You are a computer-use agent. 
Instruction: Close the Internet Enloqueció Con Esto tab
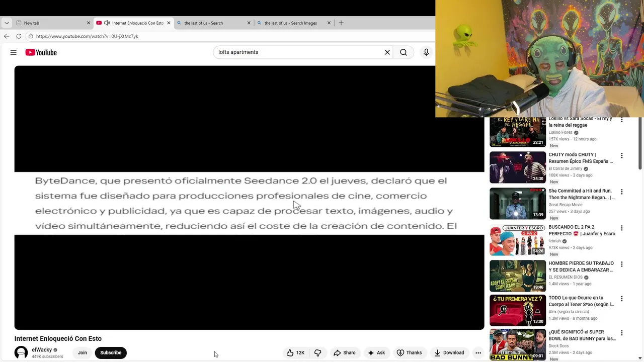[x=169, y=23]
